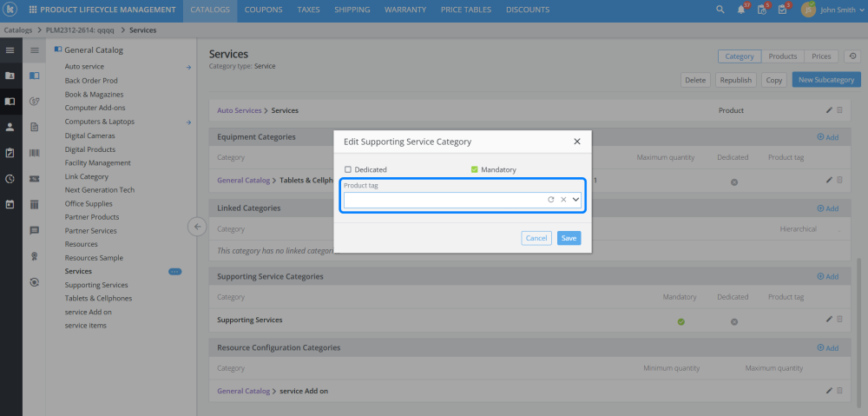Click the refresh icon in Product tag field

tap(550, 200)
